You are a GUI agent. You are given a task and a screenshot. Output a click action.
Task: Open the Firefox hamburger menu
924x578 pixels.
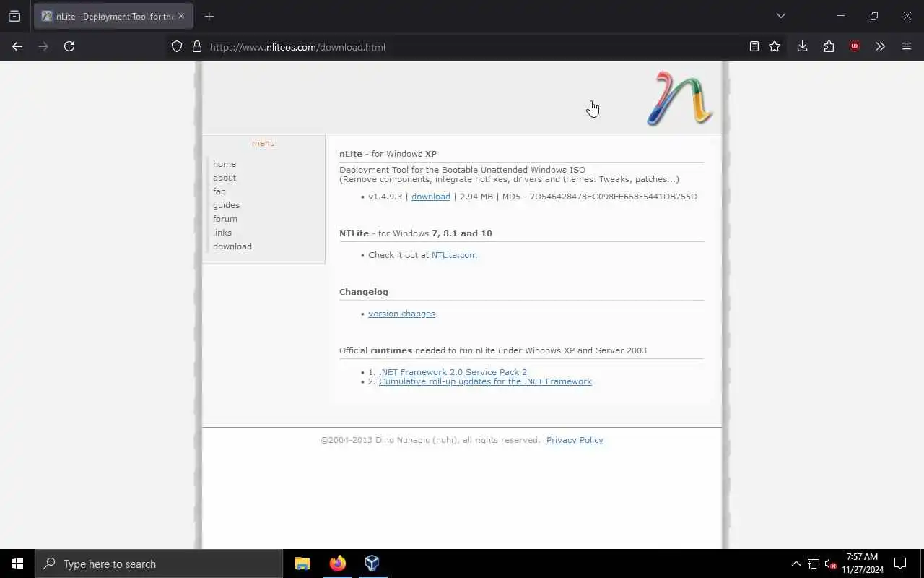[x=907, y=46]
